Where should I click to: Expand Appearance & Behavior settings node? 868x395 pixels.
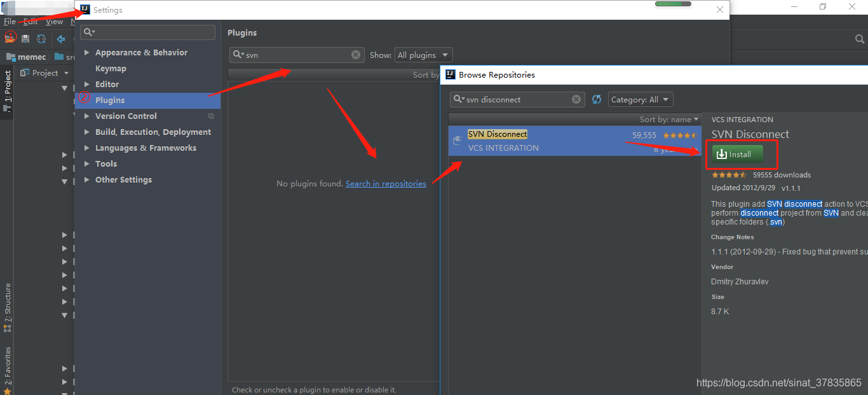coord(87,52)
